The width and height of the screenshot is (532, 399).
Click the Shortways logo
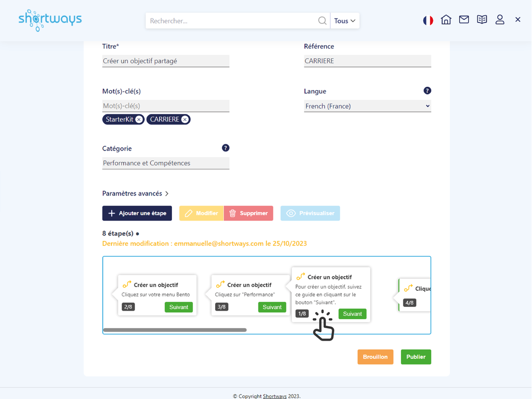(50, 20)
